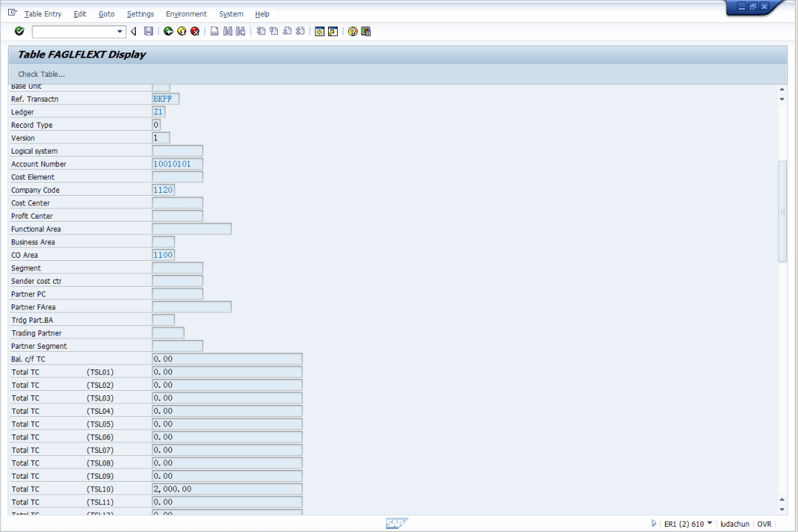This screenshot has width=798, height=532.
Task: Click the Print icon in toolbar
Action: (214, 31)
